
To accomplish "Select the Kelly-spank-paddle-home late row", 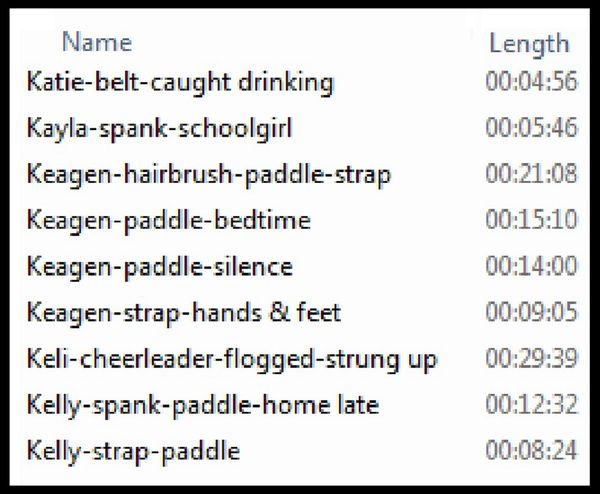I will 203,404.
